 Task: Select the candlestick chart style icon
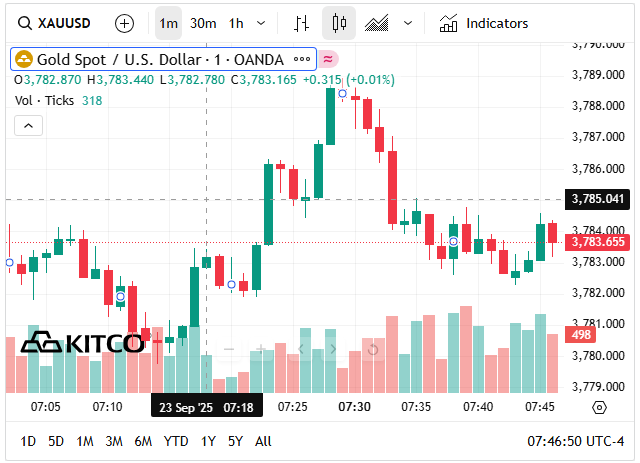tap(339, 22)
